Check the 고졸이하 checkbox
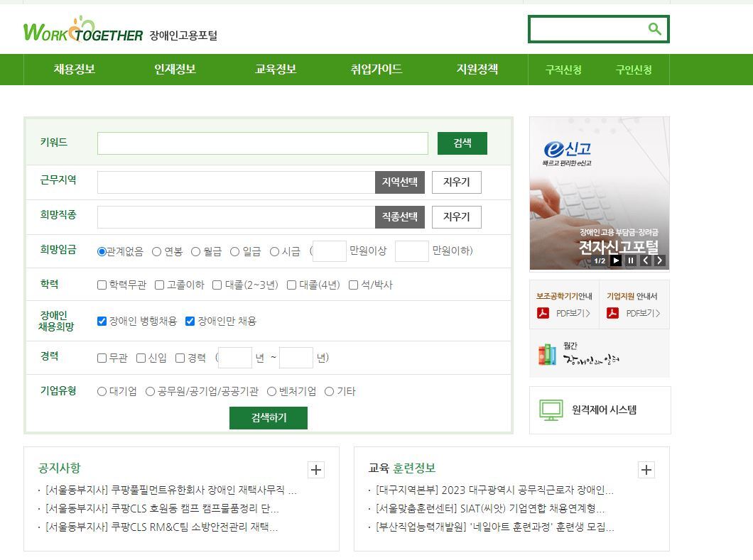Image resolution: width=753 pixels, height=560 pixels. pyautogui.click(x=159, y=285)
